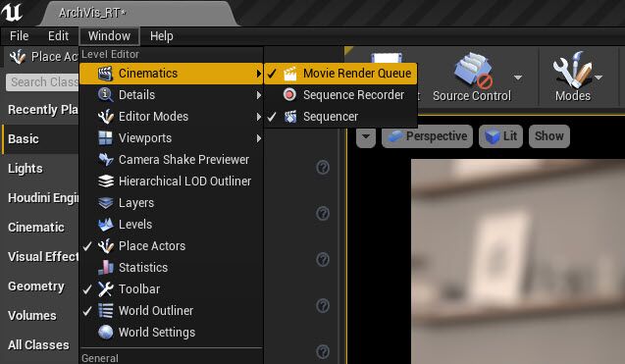Click the Hierarchical LOD Outliner icon
This screenshot has width=625, height=364.
point(105,181)
